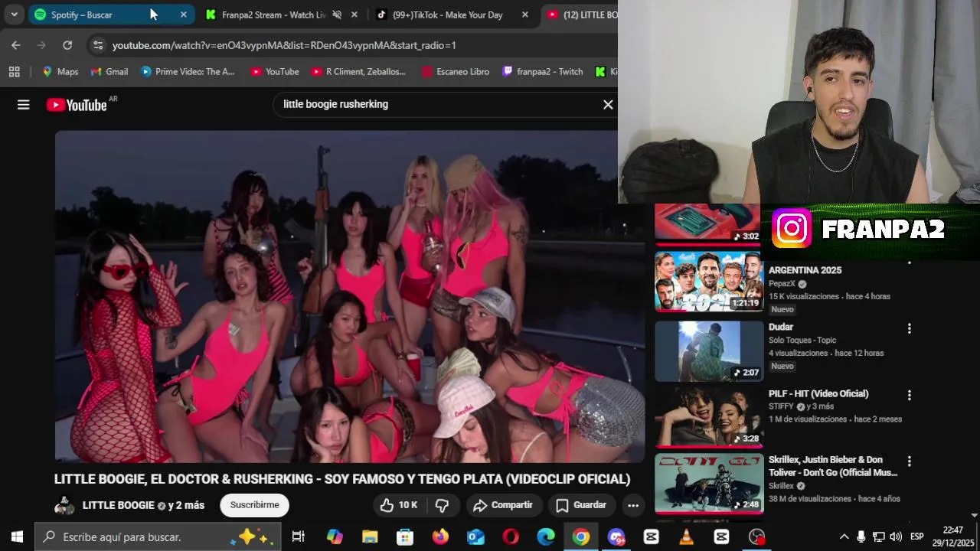Dislike the Little Boogie video
Image resolution: width=980 pixels, height=551 pixels.
pos(442,505)
